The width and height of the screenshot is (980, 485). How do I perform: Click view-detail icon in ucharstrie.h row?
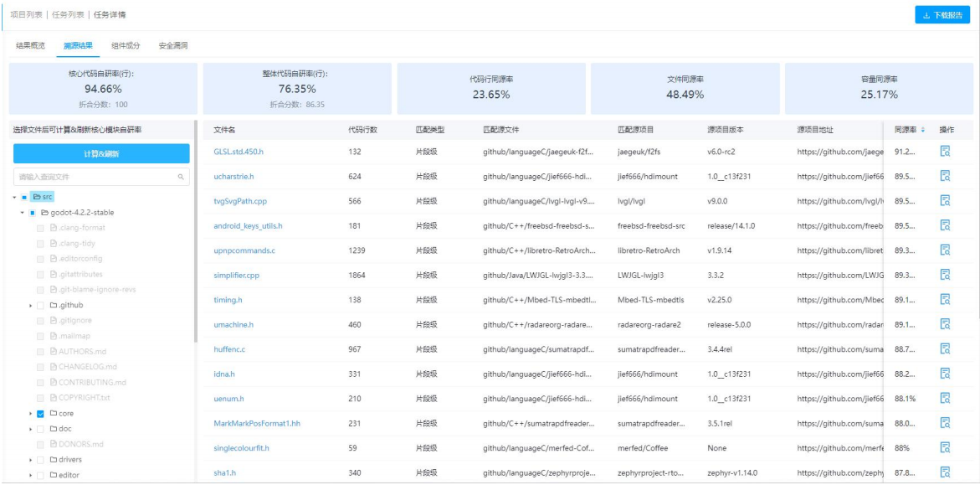coord(945,177)
